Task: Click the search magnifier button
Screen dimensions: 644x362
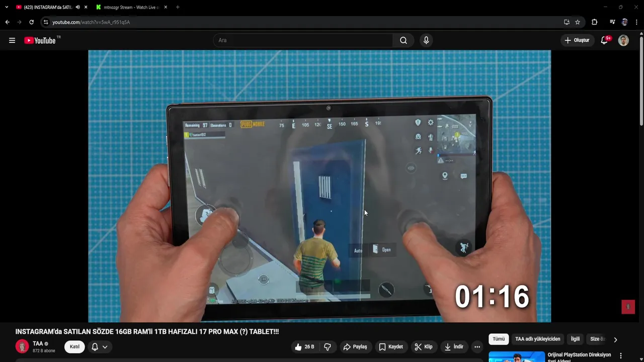Action: click(404, 40)
